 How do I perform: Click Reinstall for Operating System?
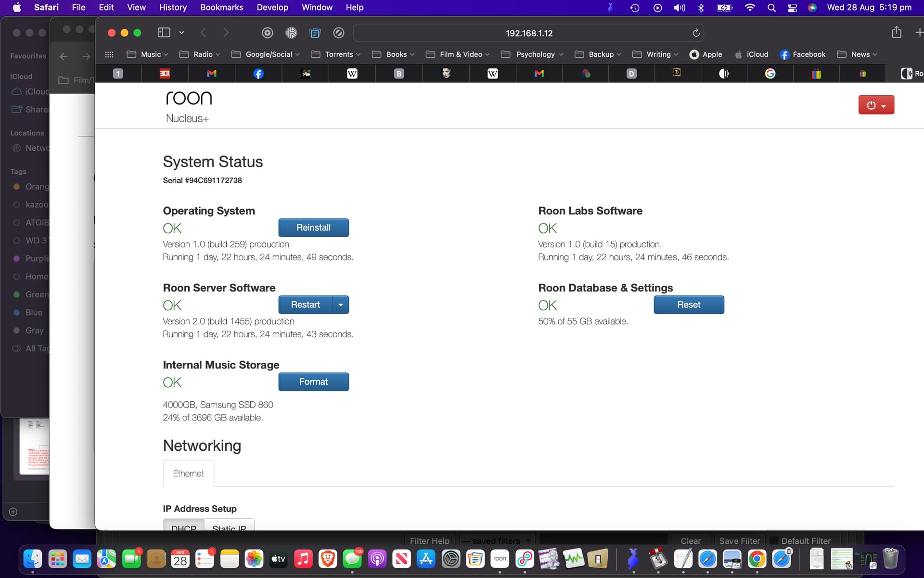[x=313, y=227]
